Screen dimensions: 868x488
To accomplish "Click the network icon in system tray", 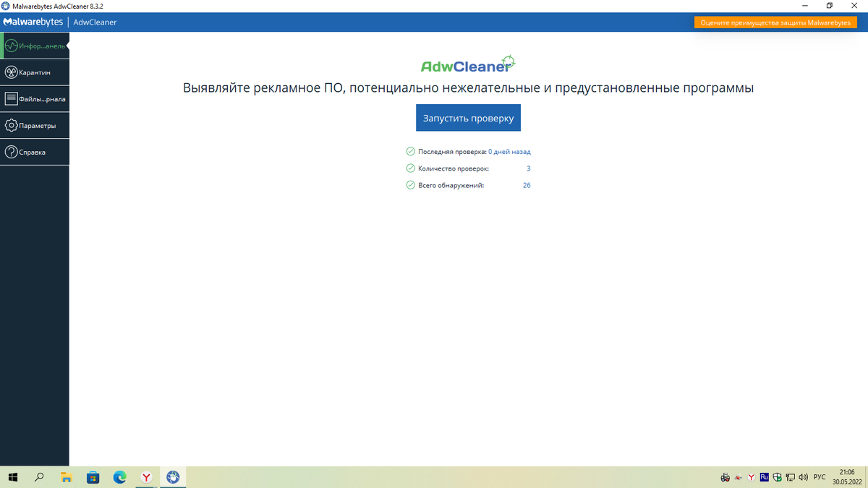I will [x=791, y=477].
